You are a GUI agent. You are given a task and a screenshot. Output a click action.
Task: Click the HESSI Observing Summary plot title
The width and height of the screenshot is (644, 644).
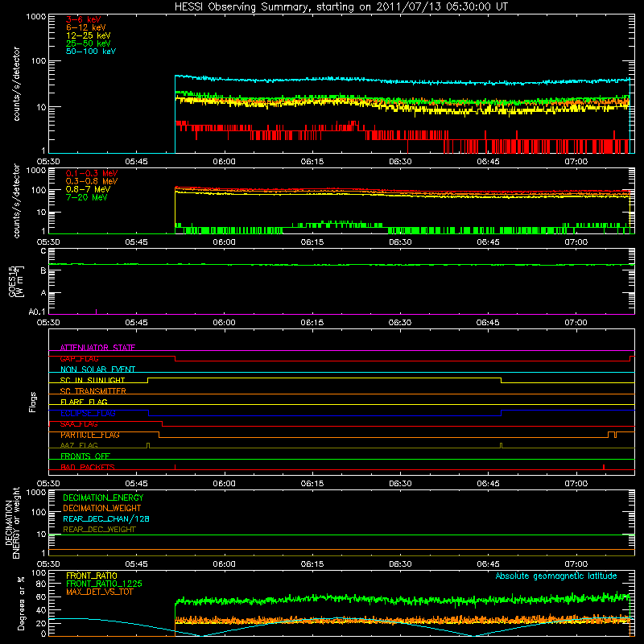341,6
